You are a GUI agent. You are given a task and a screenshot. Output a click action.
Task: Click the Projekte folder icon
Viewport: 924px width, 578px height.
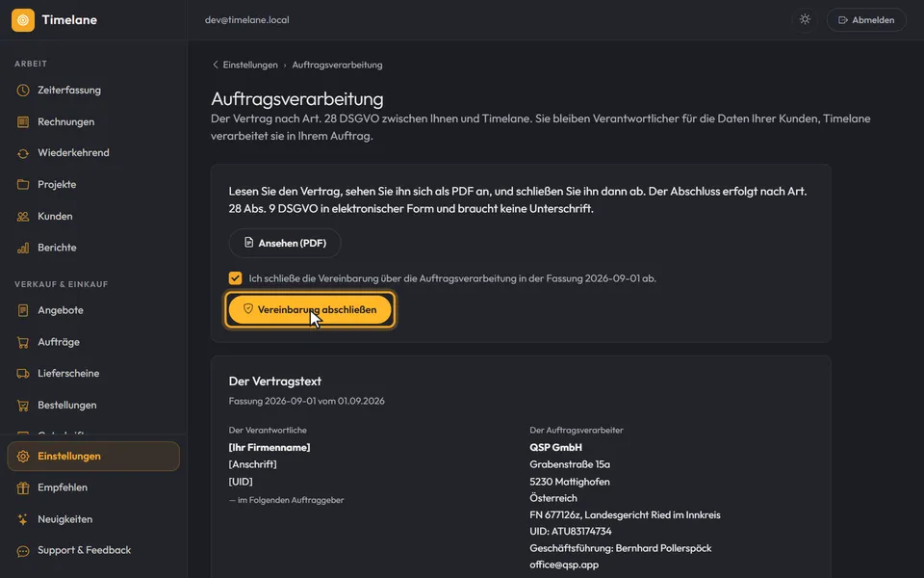pyautogui.click(x=23, y=185)
